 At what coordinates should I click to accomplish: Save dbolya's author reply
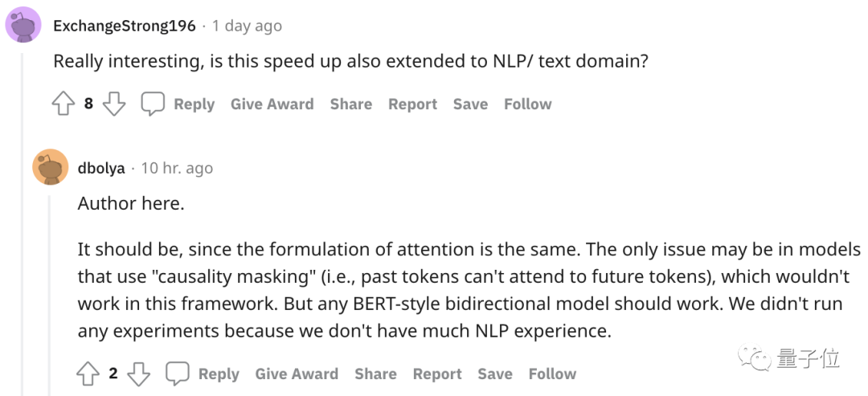click(x=495, y=374)
